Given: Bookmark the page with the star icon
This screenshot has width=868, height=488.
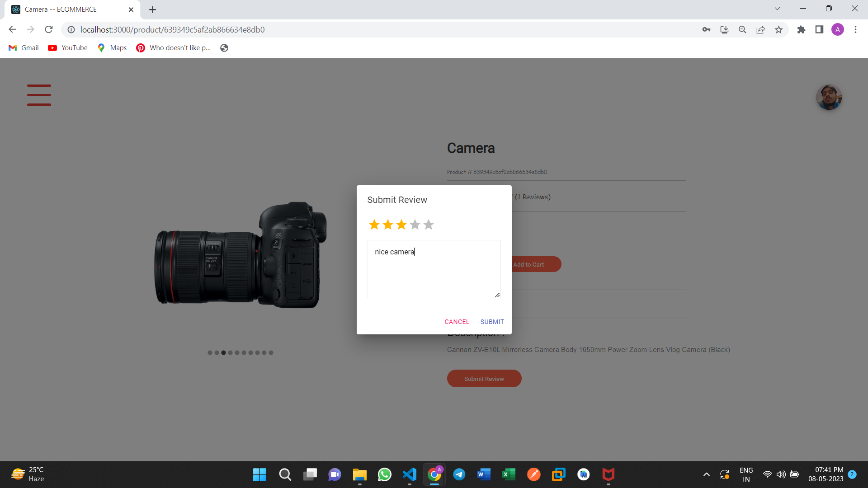Looking at the screenshot, I should pyautogui.click(x=778, y=29).
